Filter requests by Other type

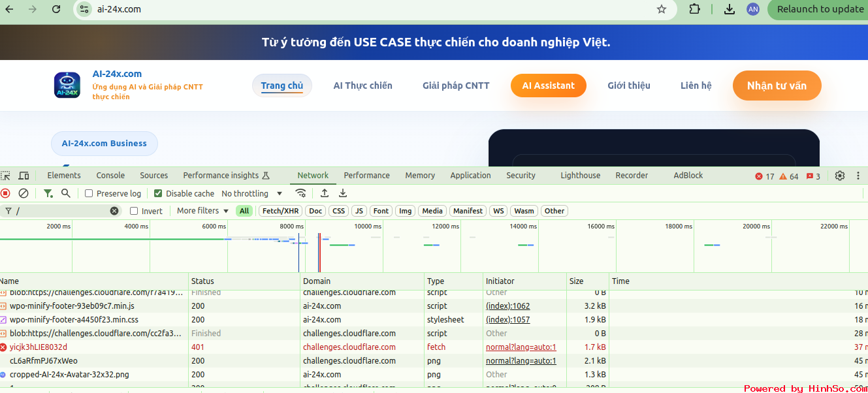click(555, 211)
